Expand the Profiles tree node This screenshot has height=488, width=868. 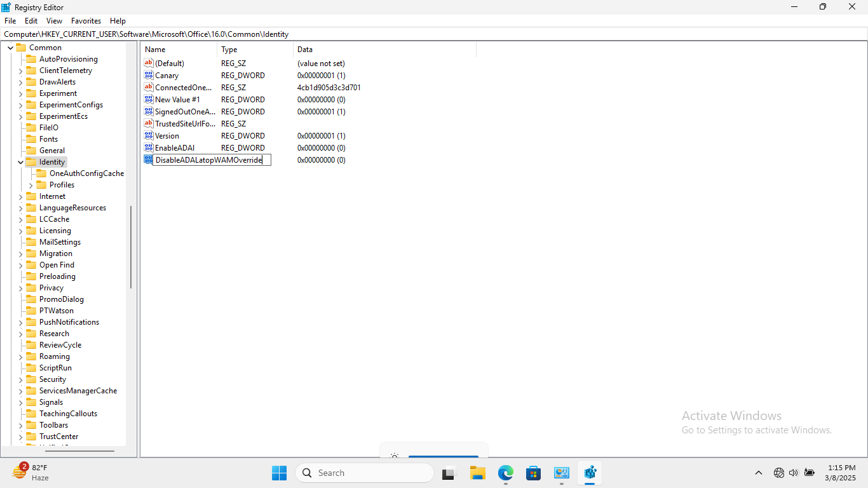tap(31, 185)
